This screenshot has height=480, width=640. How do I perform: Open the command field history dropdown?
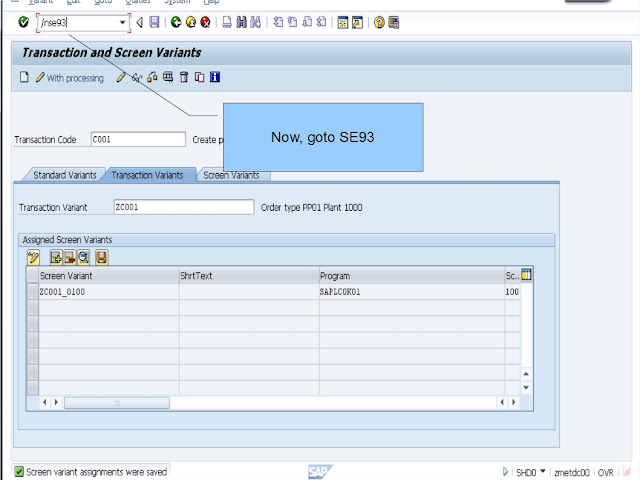pos(122,22)
